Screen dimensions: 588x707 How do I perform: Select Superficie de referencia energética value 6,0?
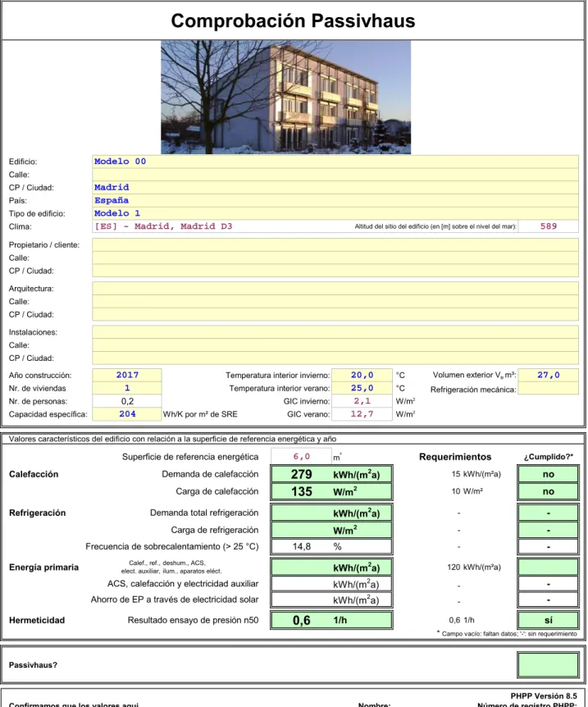[301, 457]
